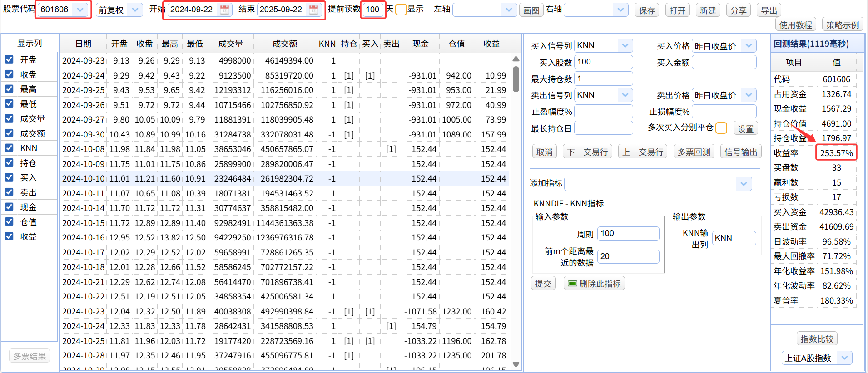This screenshot has height=373, width=868.
Task: Expand the stock code 601606 dropdown arrow
Action: [x=80, y=10]
